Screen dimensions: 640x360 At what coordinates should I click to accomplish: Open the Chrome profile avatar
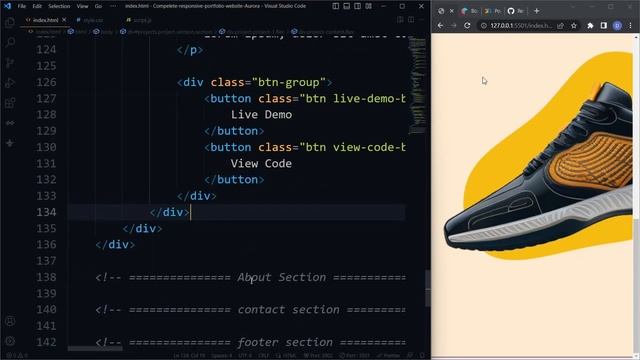(x=617, y=25)
